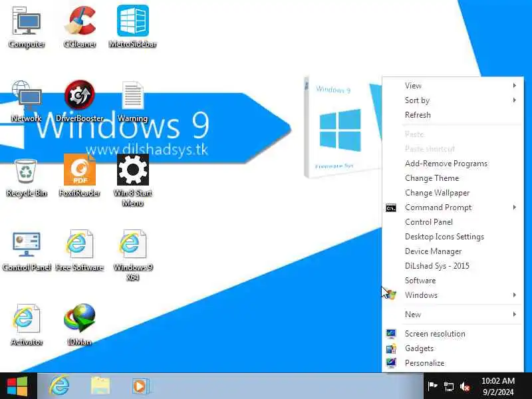Choose Change Wallpaper in the context menu
532x399 pixels.
tap(453, 193)
